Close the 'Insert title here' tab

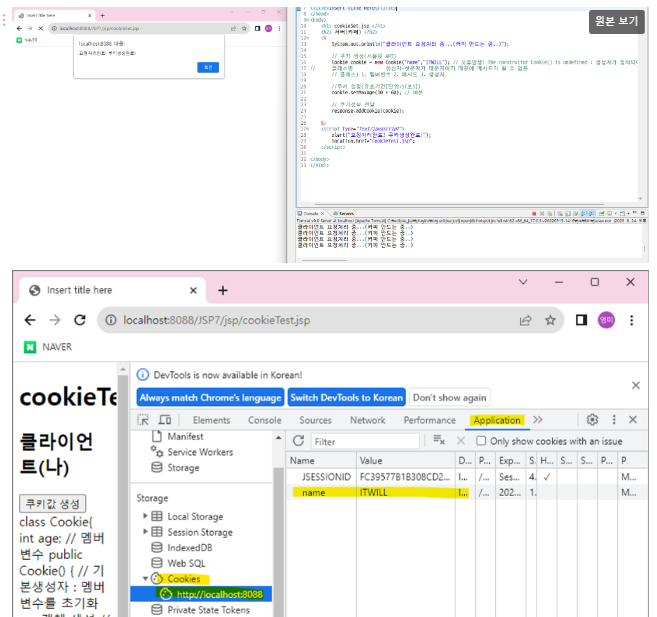(193, 290)
